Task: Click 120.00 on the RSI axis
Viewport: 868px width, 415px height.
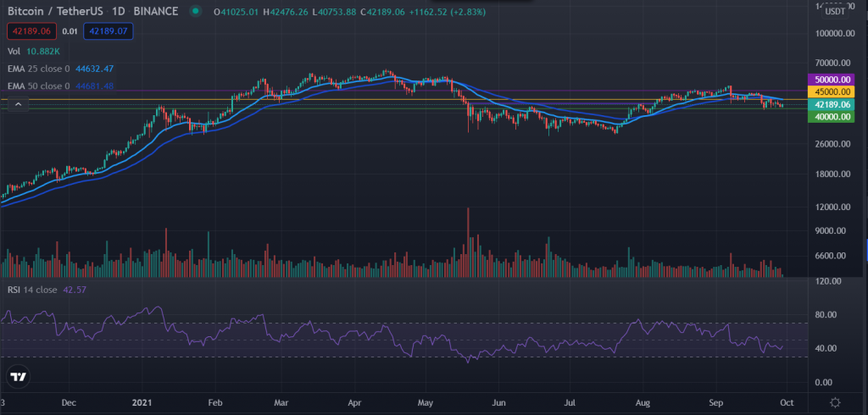Action: pos(829,281)
